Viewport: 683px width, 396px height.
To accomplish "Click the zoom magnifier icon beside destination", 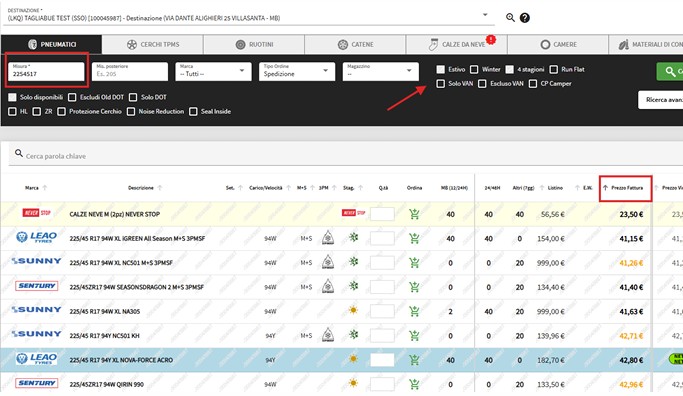I will point(510,17).
